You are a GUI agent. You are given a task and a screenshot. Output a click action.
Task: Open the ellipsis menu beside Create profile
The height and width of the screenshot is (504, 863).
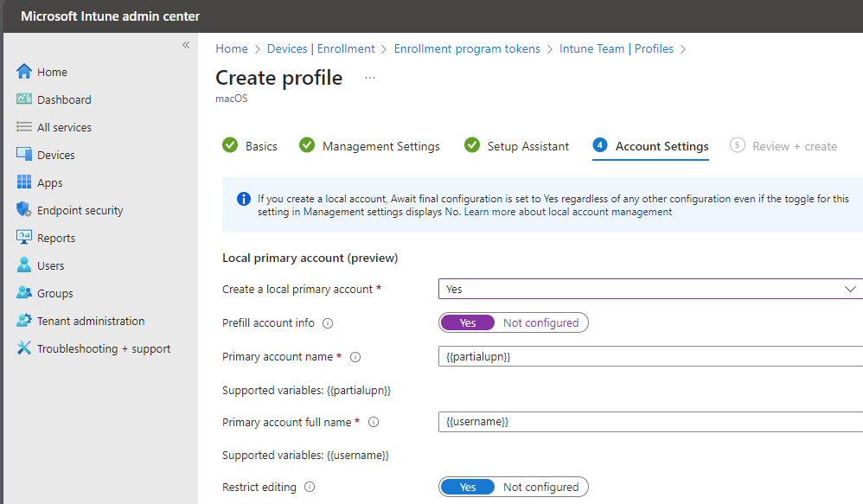pyautogui.click(x=370, y=78)
